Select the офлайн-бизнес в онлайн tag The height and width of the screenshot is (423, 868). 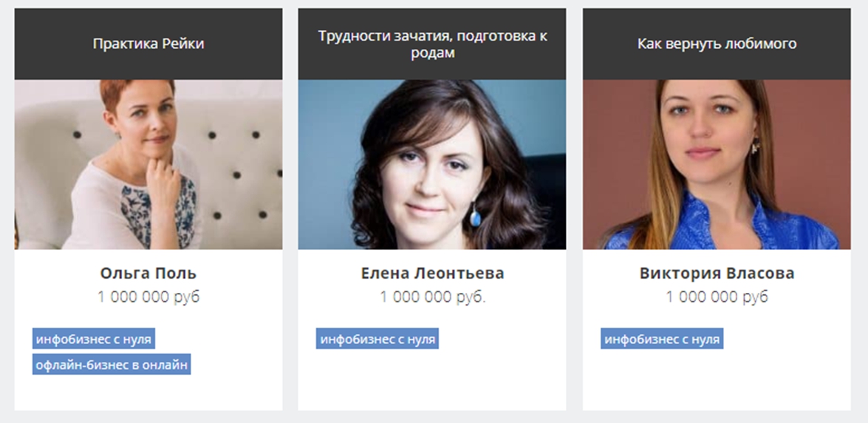(x=112, y=365)
